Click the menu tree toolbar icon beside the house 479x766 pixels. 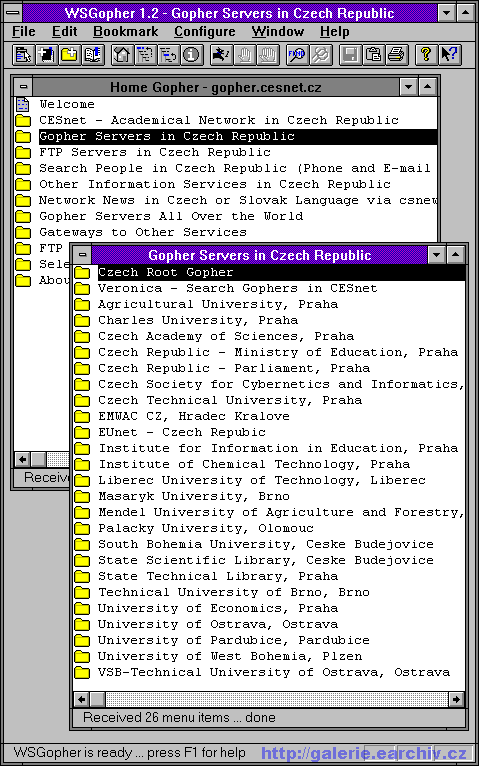click(x=145, y=55)
